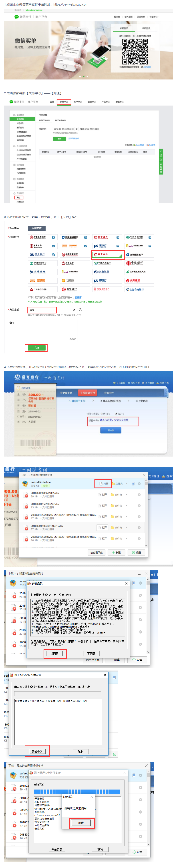The height and width of the screenshot is (868, 177).
Task: Select the highlighted 招商银行 bank option
Action: [x=107, y=255]
